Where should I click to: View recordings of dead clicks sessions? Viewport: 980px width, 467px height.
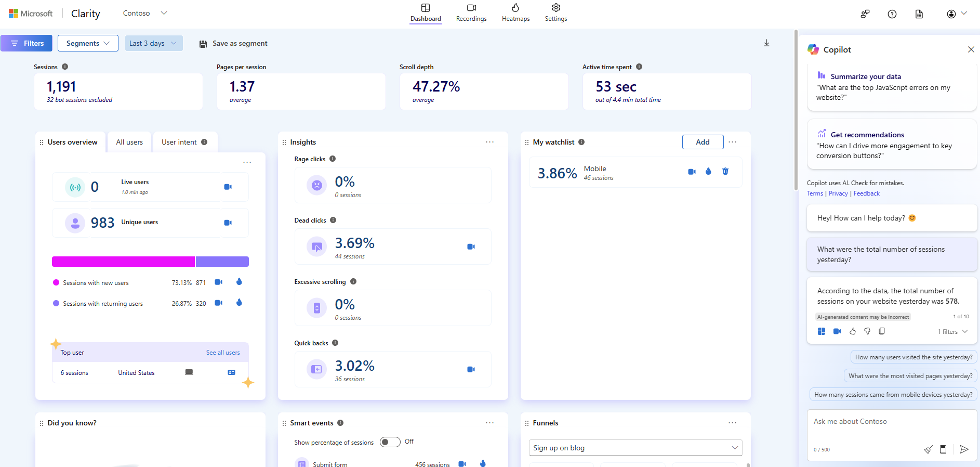[x=471, y=247]
